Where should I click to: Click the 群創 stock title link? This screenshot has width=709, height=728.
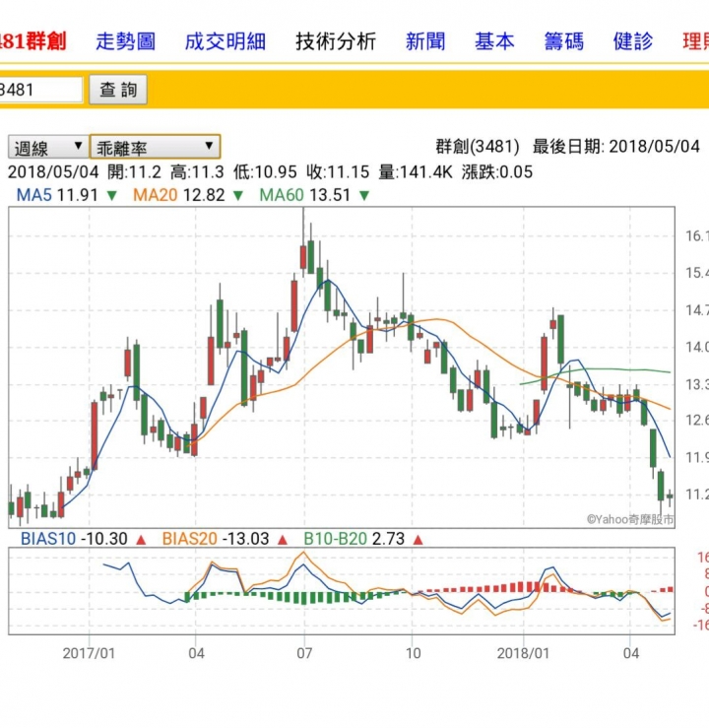(x=33, y=41)
